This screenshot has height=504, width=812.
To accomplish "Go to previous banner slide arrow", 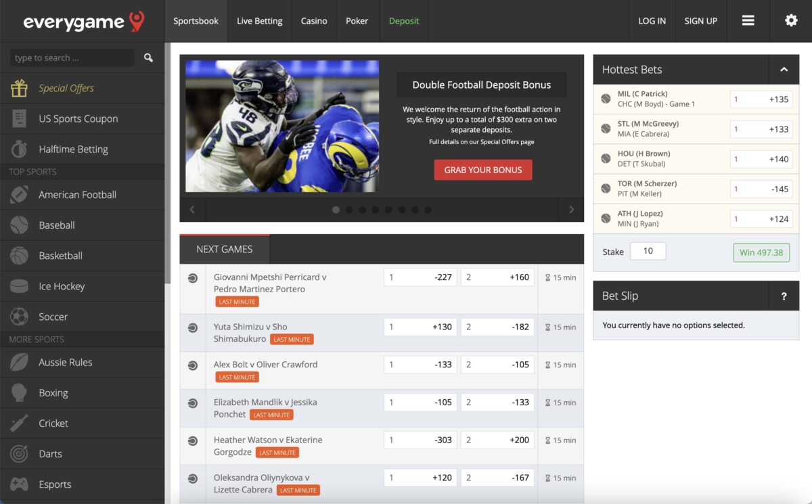I will click(x=192, y=210).
